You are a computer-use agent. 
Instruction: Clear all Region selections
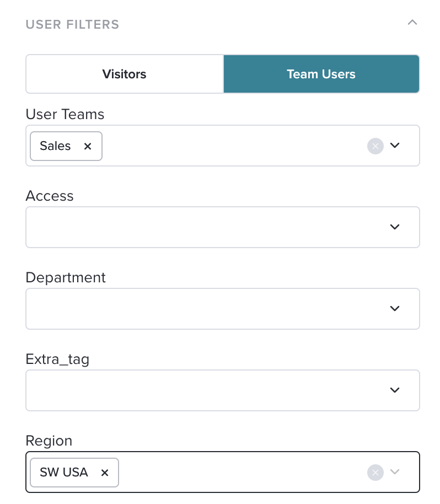click(375, 473)
